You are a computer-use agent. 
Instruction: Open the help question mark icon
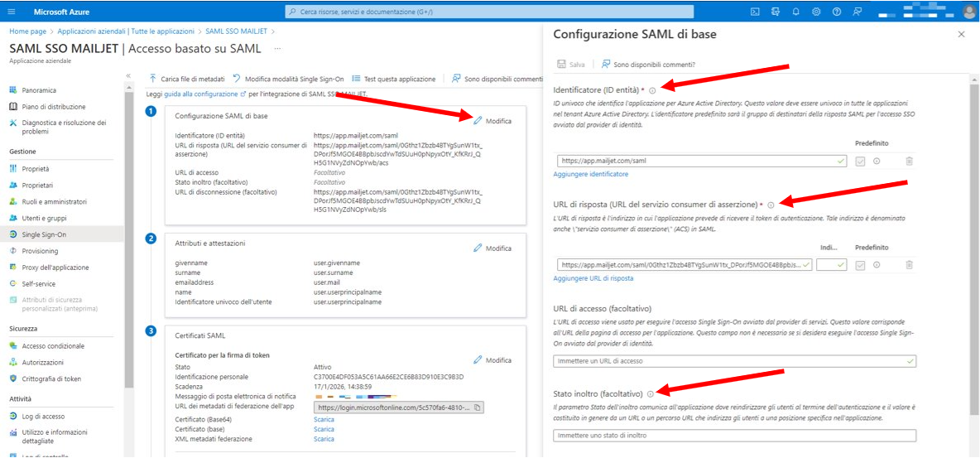[x=836, y=12]
